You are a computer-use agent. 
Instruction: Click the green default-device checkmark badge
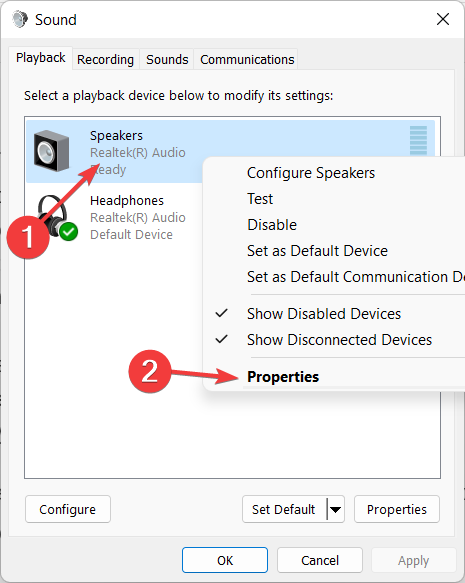coord(68,232)
